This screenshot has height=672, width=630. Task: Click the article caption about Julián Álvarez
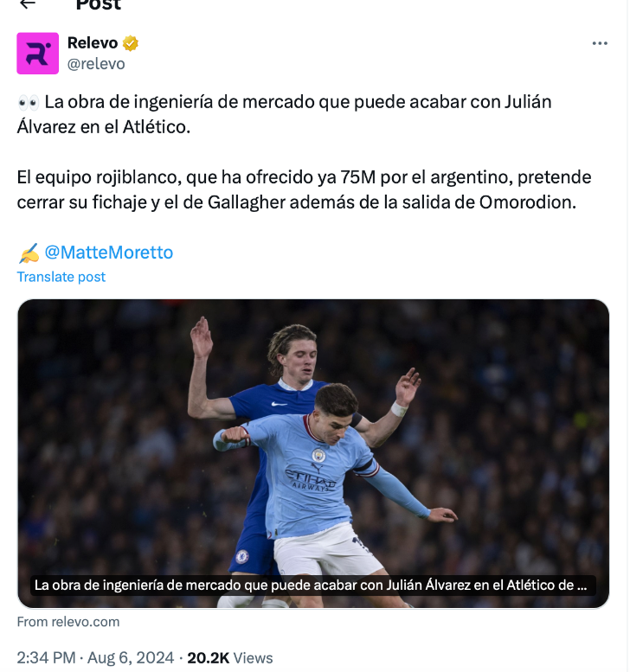(311, 586)
